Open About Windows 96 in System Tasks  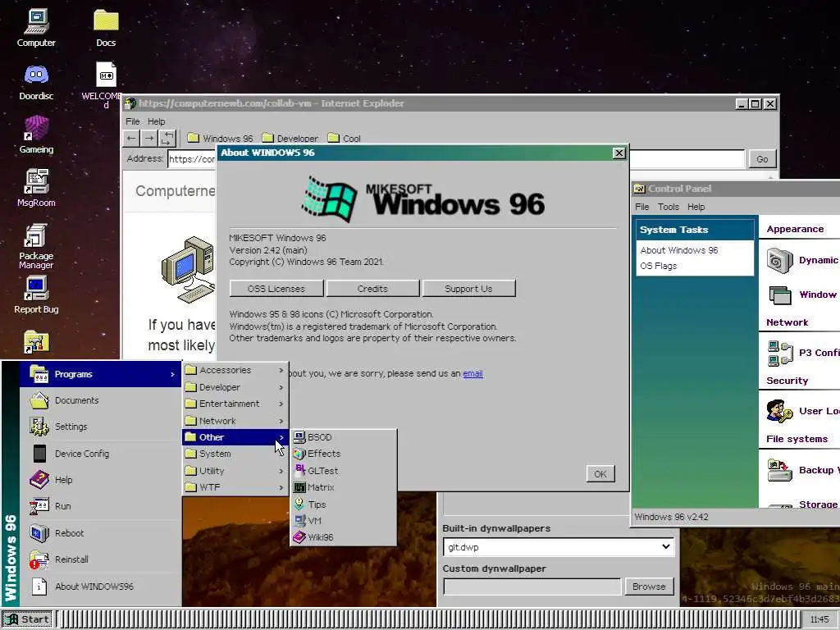(678, 250)
